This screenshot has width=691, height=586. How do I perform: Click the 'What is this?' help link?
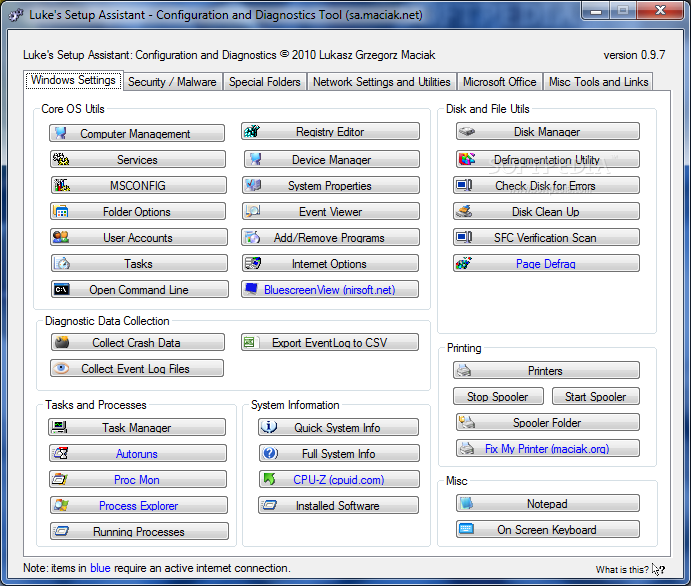tap(622, 569)
